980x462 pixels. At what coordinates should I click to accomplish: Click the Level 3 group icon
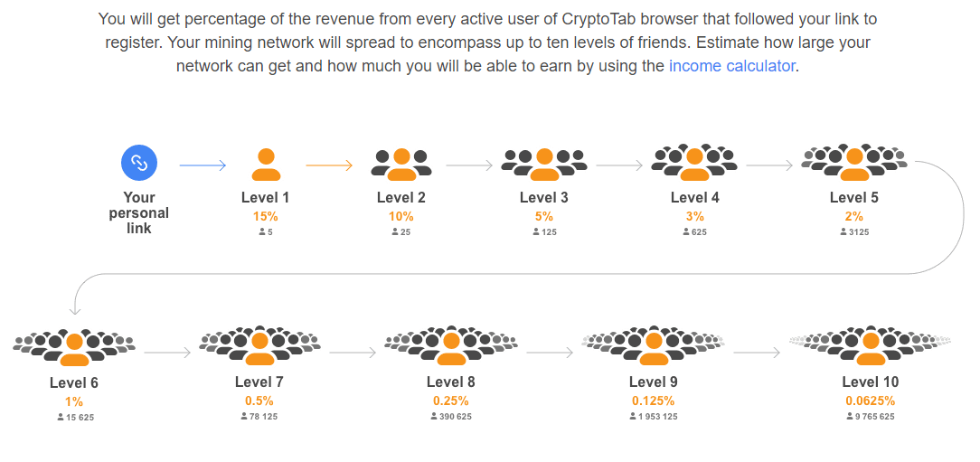pyautogui.click(x=544, y=164)
